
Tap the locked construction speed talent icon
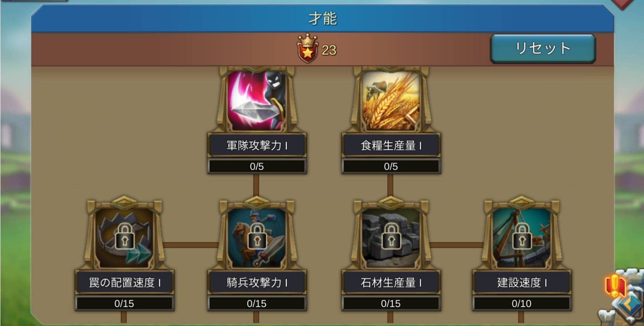tap(522, 237)
